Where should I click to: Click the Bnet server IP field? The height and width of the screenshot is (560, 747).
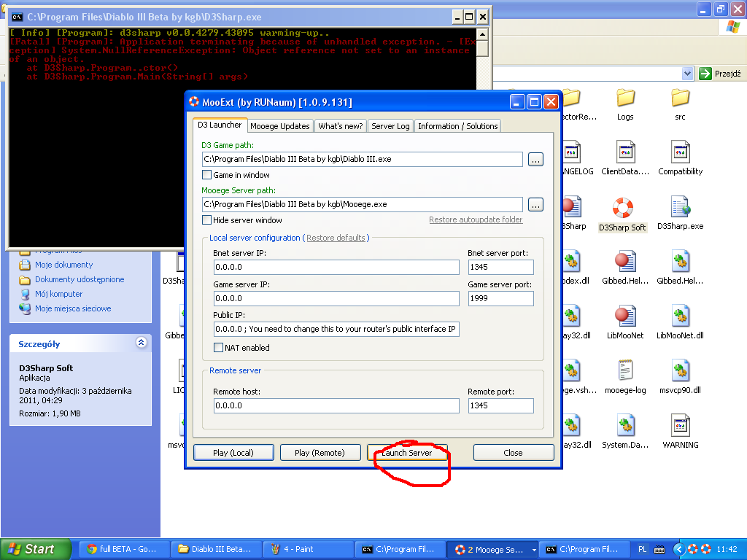(336, 267)
